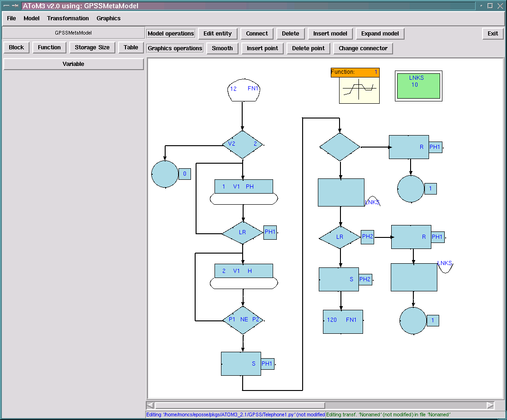
Task: Open the Model menu
Action: (x=31, y=18)
